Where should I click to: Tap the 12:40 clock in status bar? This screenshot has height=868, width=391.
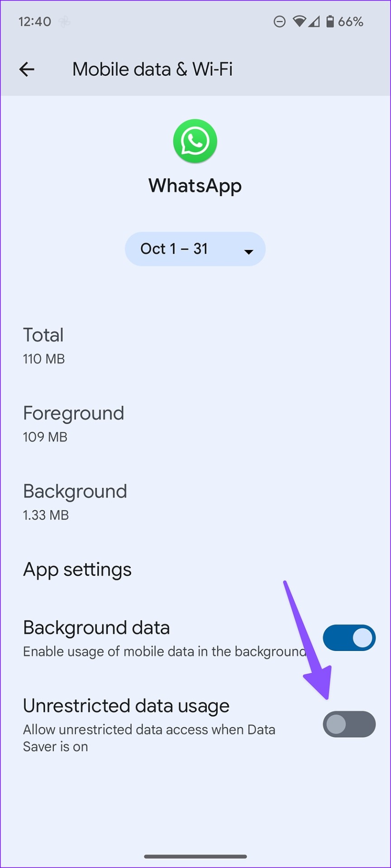pyautogui.click(x=35, y=22)
